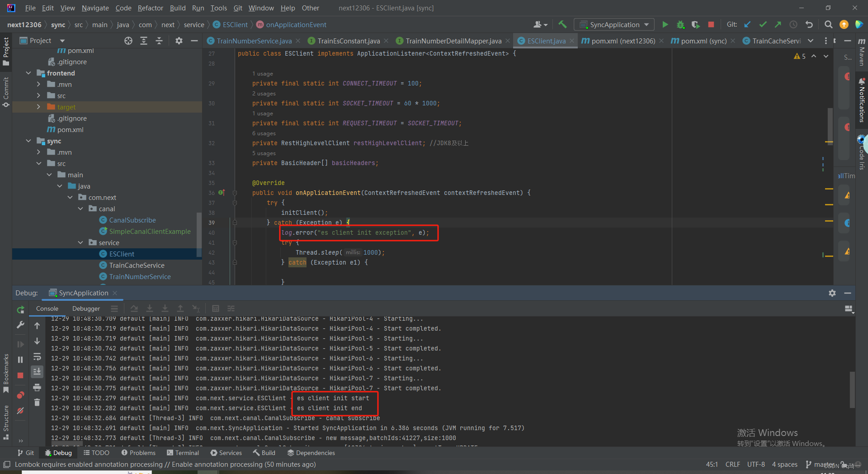Open the Dependencies tool window
Viewport: 868px width, 474px height.
(311, 453)
